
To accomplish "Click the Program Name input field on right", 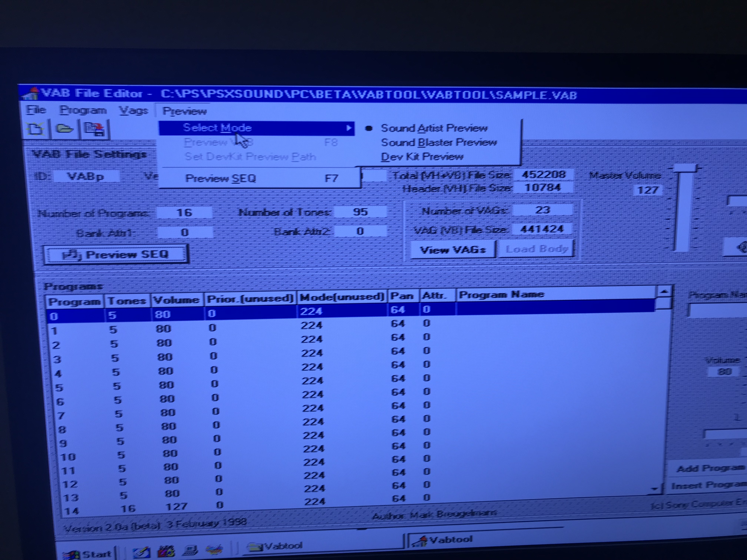I will pyautogui.click(x=718, y=310).
